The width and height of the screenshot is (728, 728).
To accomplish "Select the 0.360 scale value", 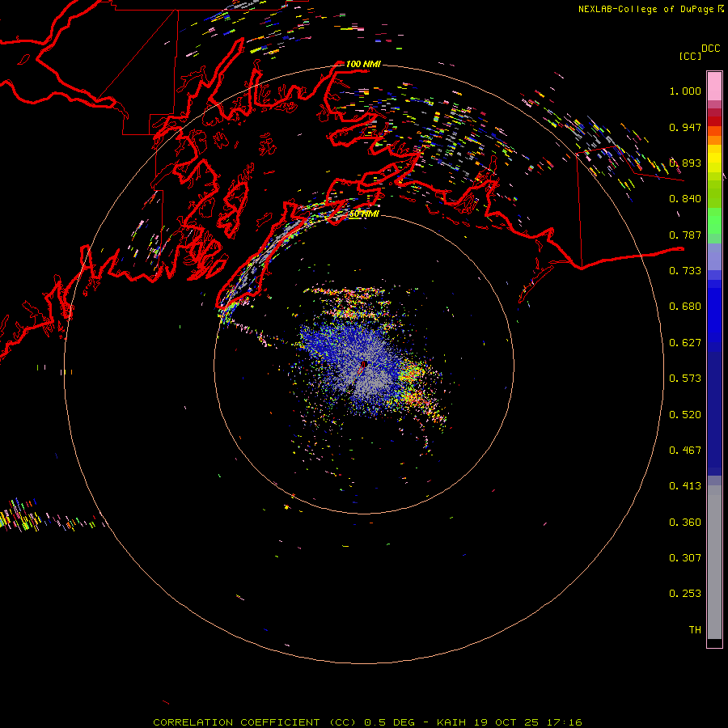I will 685,523.
